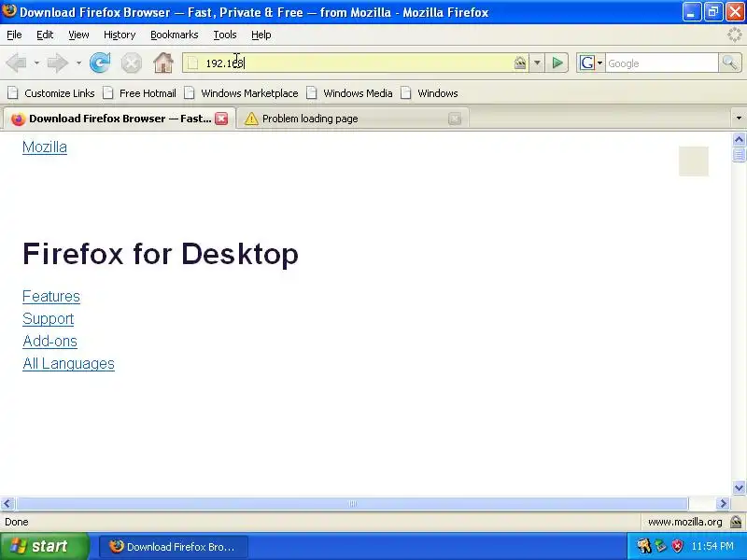Click the horizontal scrollbar left arrow
The width and height of the screenshot is (747, 560).
click(x=7, y=503)
